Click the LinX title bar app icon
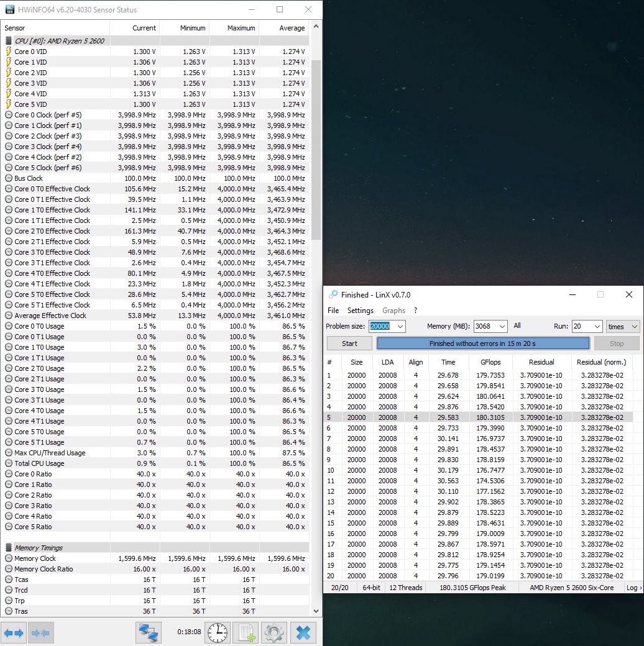 pyautogui.click(x=333, y=294)
